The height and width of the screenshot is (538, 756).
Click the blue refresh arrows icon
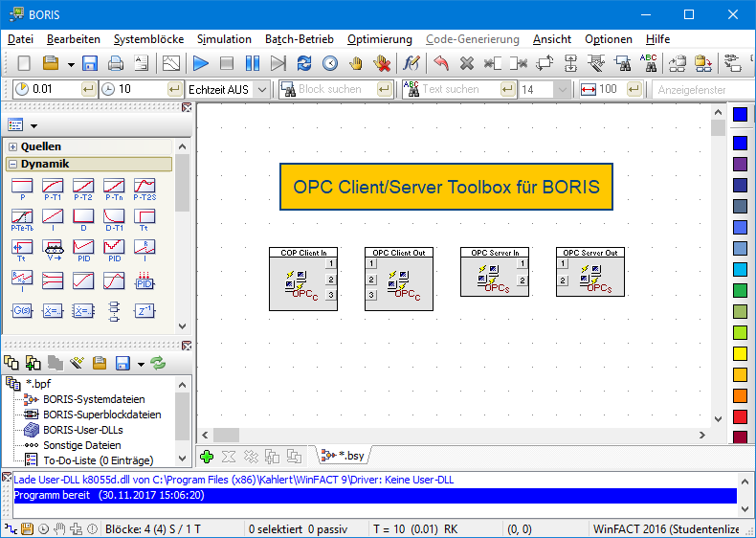pos(304,63)
